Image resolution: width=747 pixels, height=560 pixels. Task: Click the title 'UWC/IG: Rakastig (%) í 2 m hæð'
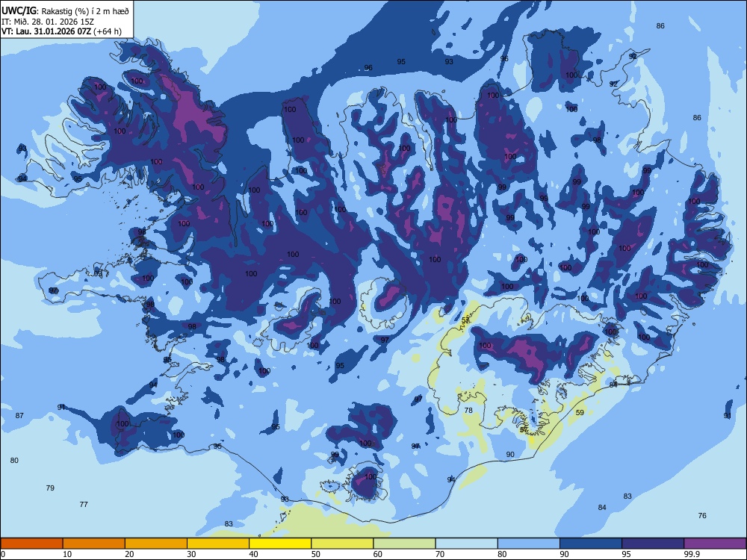(65, 11)
